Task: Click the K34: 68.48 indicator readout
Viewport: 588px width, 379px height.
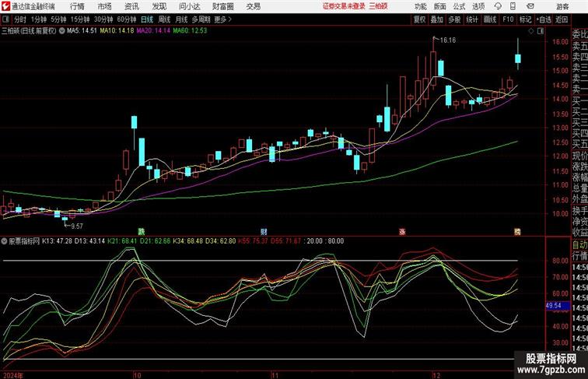Action: point(187,241)
